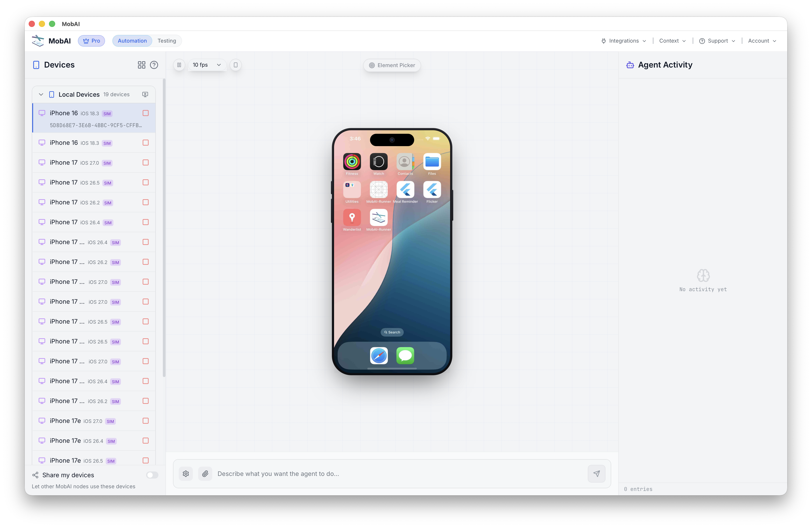Viewport: 812px width, 528px height.
Task: Open the Meal Reminder app icon
Action: (405, 190)
